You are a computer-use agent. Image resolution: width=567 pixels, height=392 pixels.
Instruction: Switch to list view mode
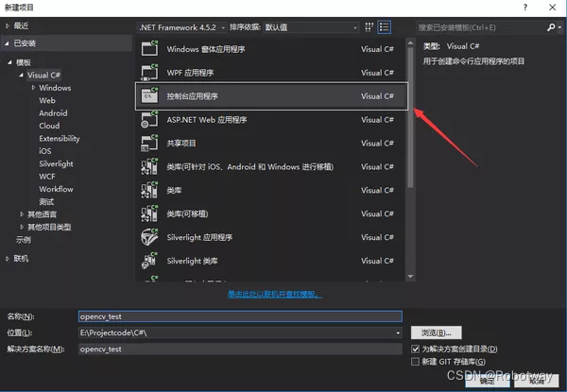(384, 27)
